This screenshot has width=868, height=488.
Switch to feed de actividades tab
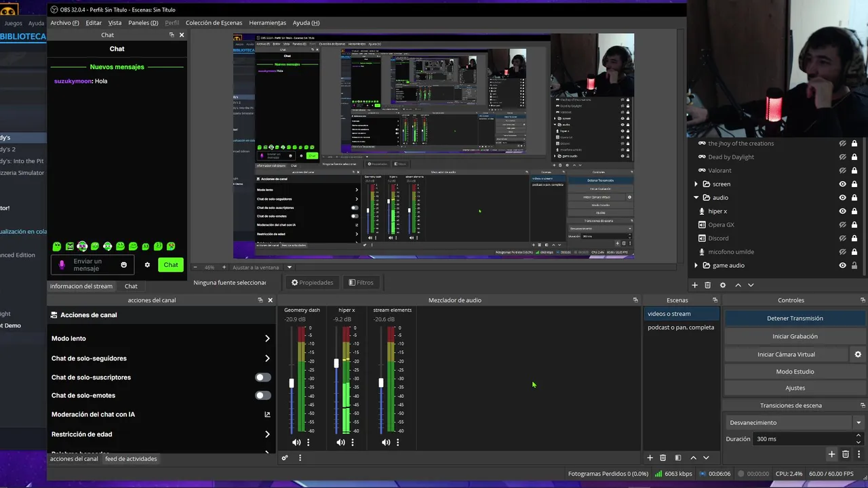pyautogui.click(x=131, y=459)
